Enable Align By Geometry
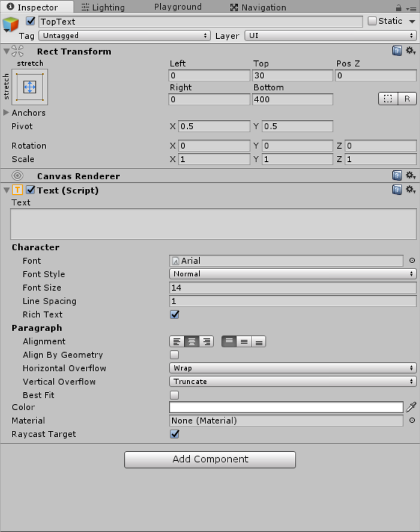Image resolution: width=420 pixels, height=532 pixels. coord(174,355)
